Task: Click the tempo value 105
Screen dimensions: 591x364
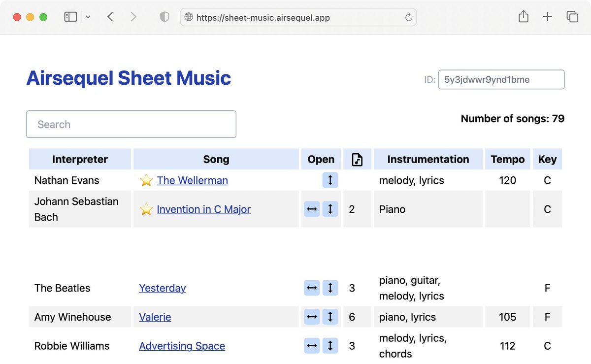Action: tap(508, 317)
